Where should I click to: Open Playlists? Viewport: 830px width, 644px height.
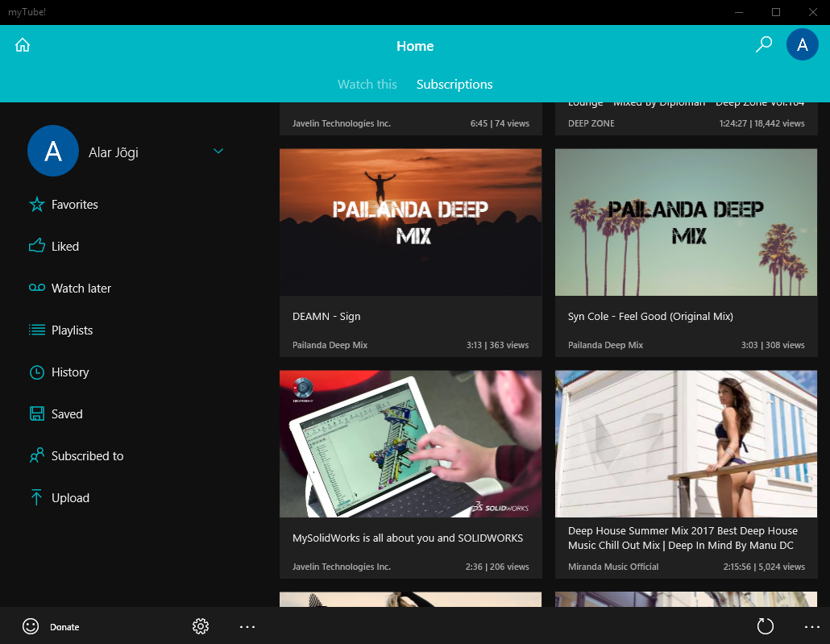[72, 330]
